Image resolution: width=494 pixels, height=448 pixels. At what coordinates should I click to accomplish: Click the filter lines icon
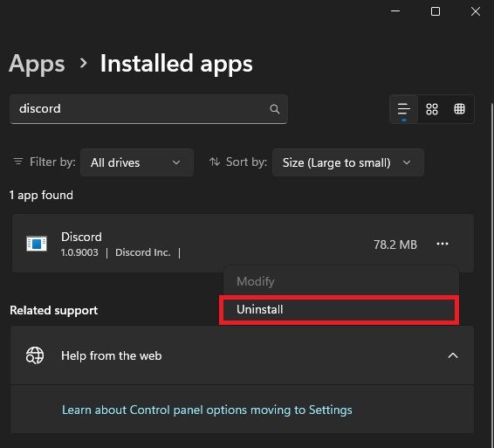click(x=18, y=162)
